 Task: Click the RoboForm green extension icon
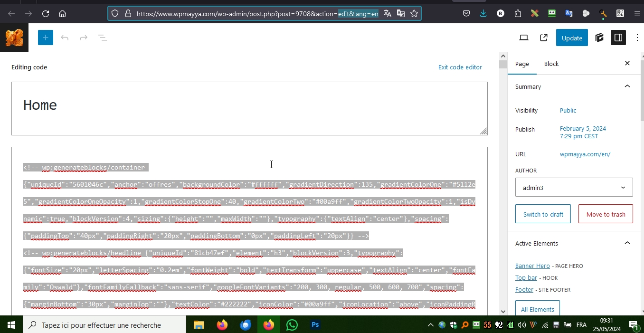(552, 13)
